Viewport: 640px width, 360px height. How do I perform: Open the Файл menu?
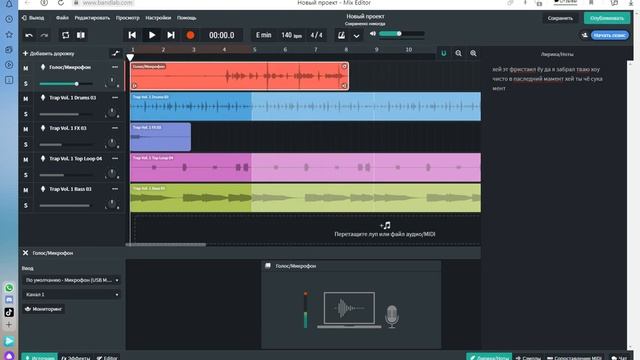coord(62,18)
